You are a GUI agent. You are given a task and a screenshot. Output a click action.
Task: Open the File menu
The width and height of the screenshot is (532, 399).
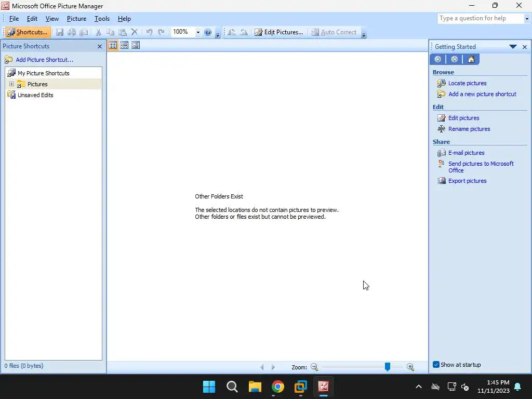pyautogui.click(x=14, y=19)
